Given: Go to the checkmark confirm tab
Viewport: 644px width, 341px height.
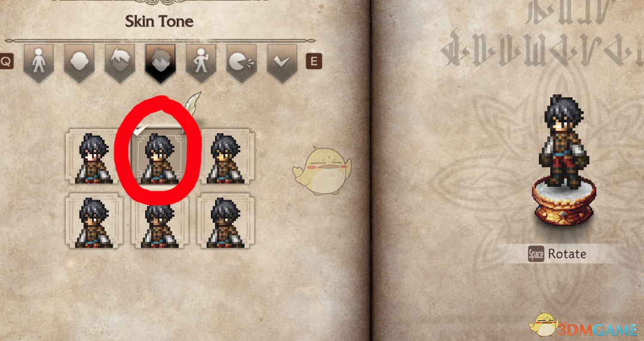Looking at the screenshot, I should tap(282, 63).
